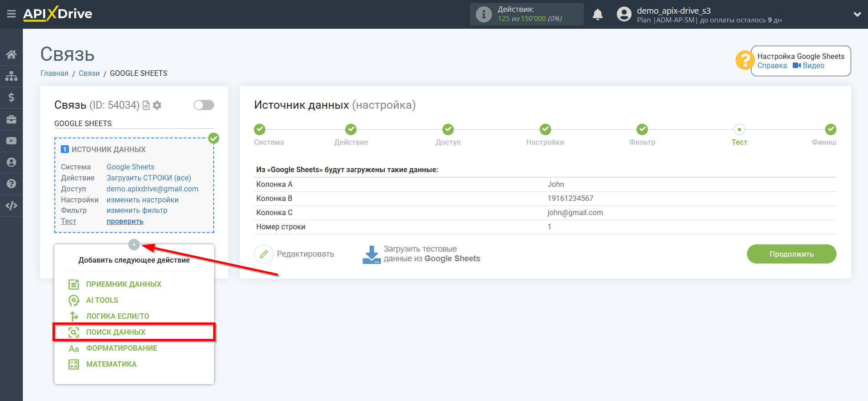Click the actions info icon

pos(484,14)
